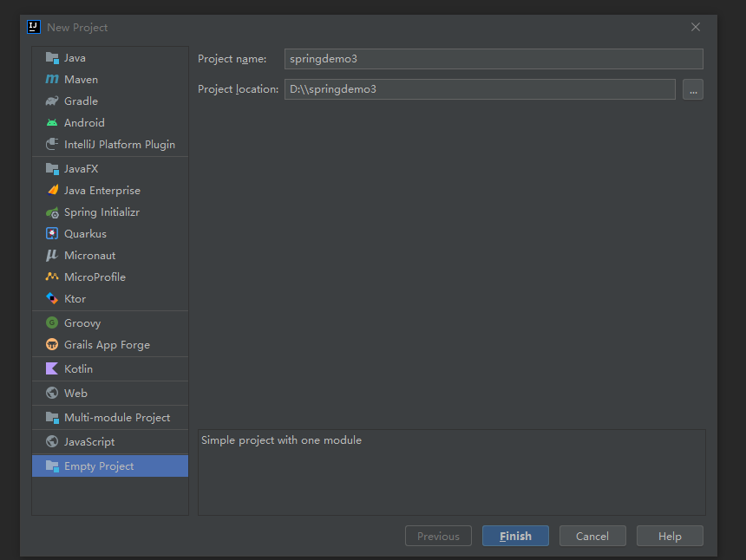This screenshot has width=746, height=560.
Task: Click the Groovy green icon
Action: click(x=52, y=322)
